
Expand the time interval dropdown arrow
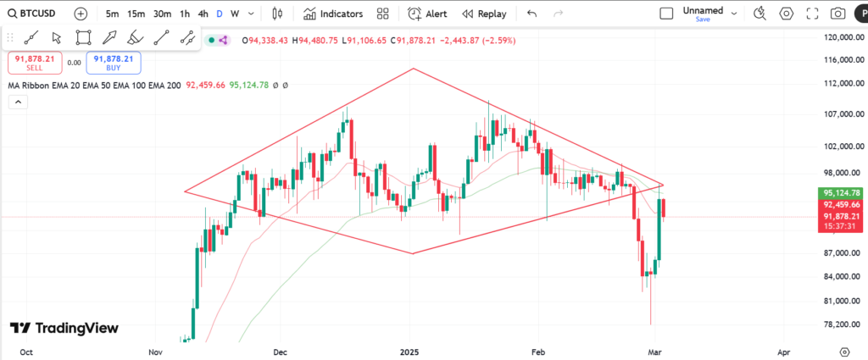(x=252, y=14)
